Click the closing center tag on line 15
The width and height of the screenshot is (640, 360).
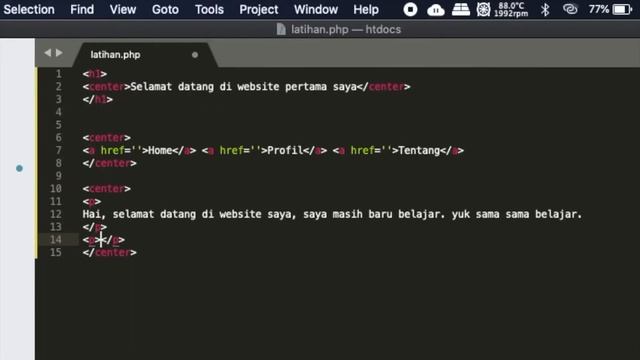(109, 252)
